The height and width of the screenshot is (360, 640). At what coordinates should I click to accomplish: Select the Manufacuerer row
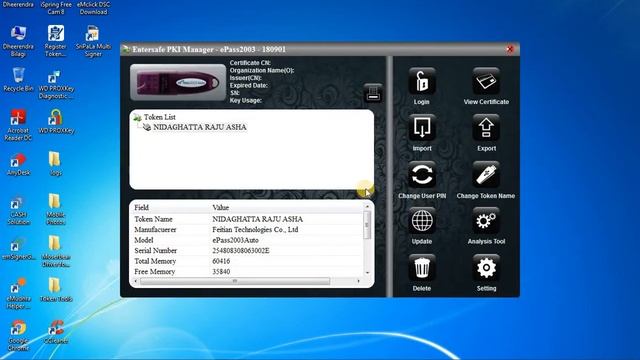247,230
